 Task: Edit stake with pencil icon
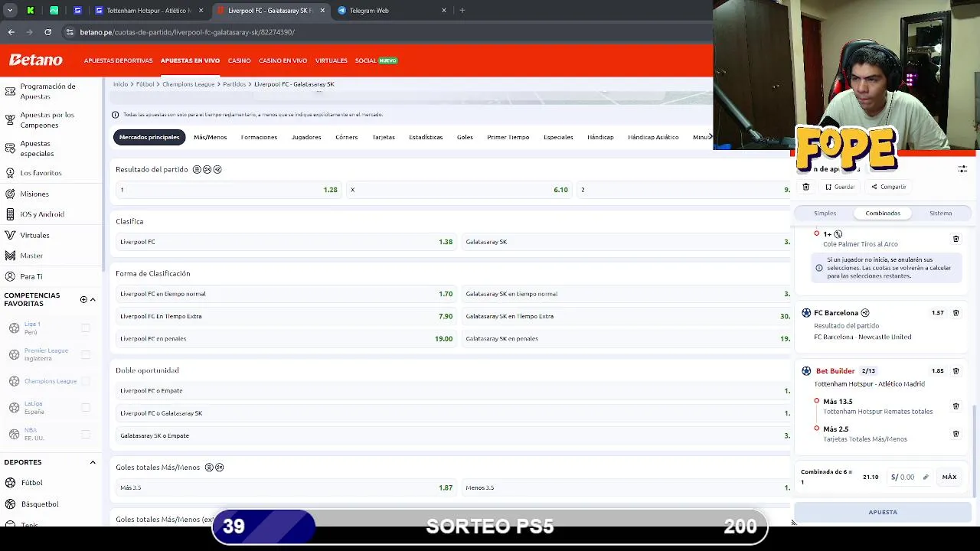click(925, 477)
